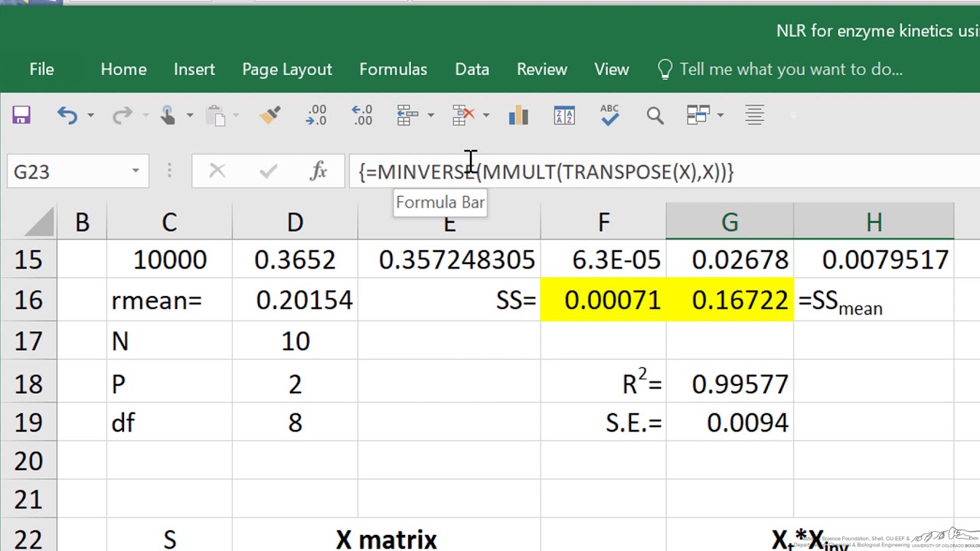Open the Review ribbon tab
Viewport: 980px width, 551px height.
(541, 70)
